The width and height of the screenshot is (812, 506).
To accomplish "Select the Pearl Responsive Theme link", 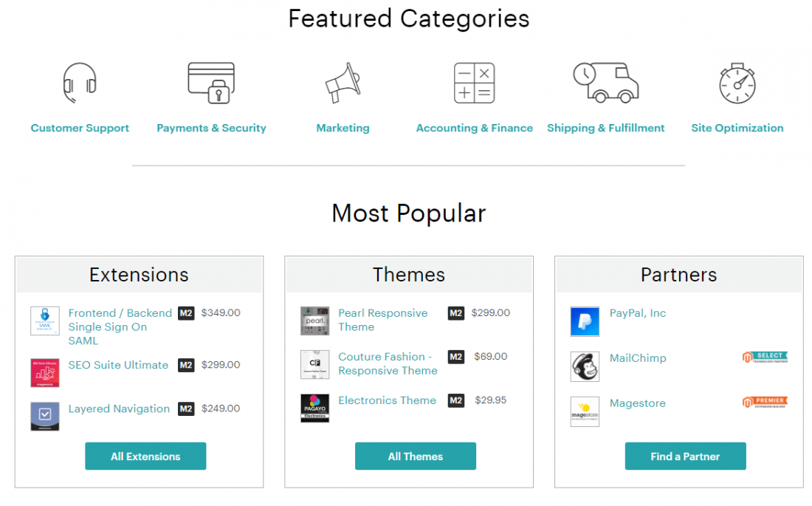I will point(383,320).
